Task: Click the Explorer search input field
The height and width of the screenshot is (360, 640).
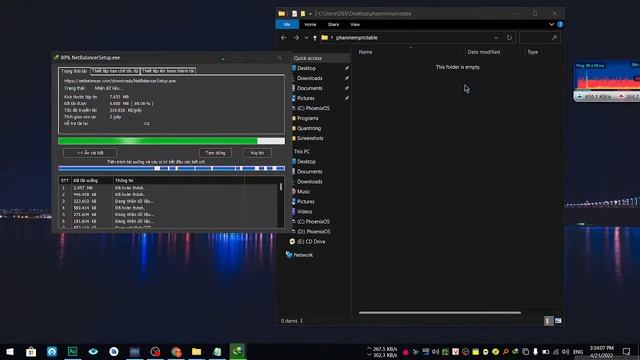Action: pyautogui.click(x=539, y=38)
